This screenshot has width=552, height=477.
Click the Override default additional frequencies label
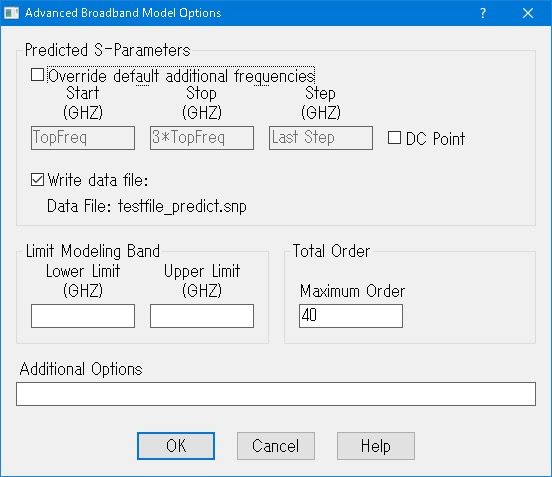click(181, 76)
